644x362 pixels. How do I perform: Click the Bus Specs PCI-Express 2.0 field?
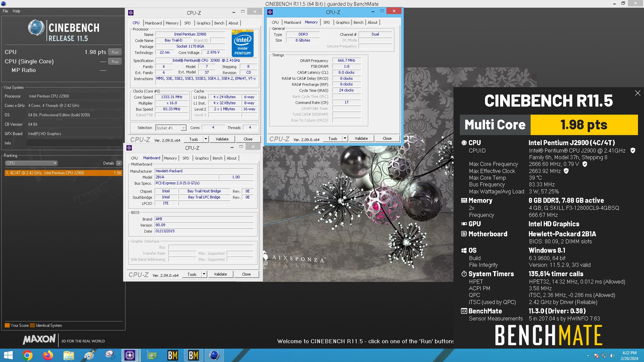(x=204, y=183)
